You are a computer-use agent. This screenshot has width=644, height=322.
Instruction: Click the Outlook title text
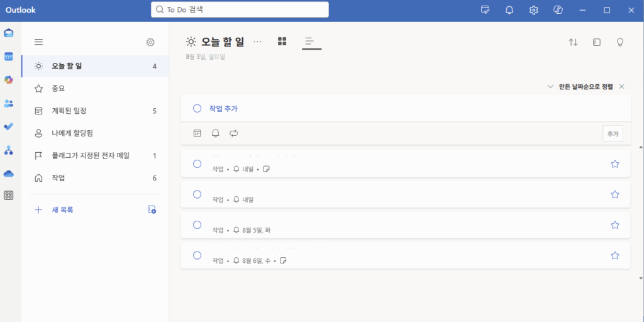point(21,10)
